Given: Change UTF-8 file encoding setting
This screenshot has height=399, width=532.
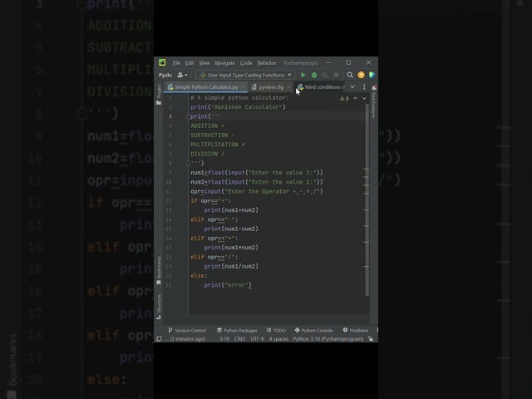Looking at the screenshot, I should (257, 338).
